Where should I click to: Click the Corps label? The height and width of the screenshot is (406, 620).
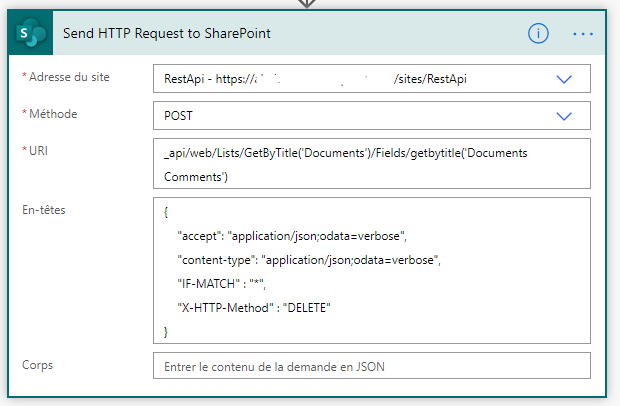(37, 365)
